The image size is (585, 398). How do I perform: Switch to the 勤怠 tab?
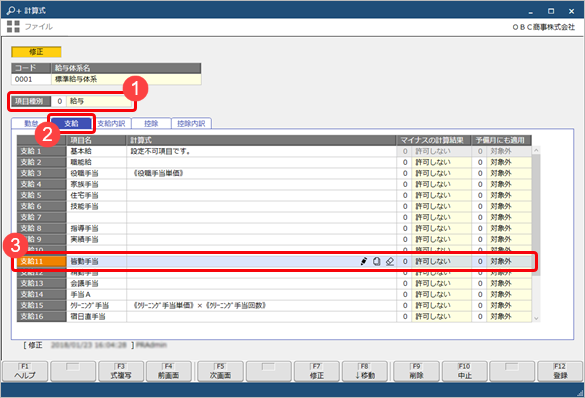coord(31,123)
